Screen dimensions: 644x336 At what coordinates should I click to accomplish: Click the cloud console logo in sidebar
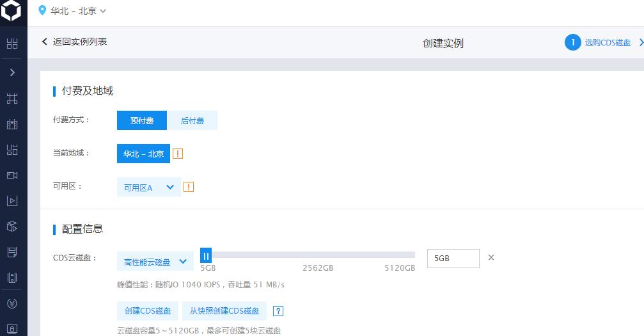pos(12,11)
